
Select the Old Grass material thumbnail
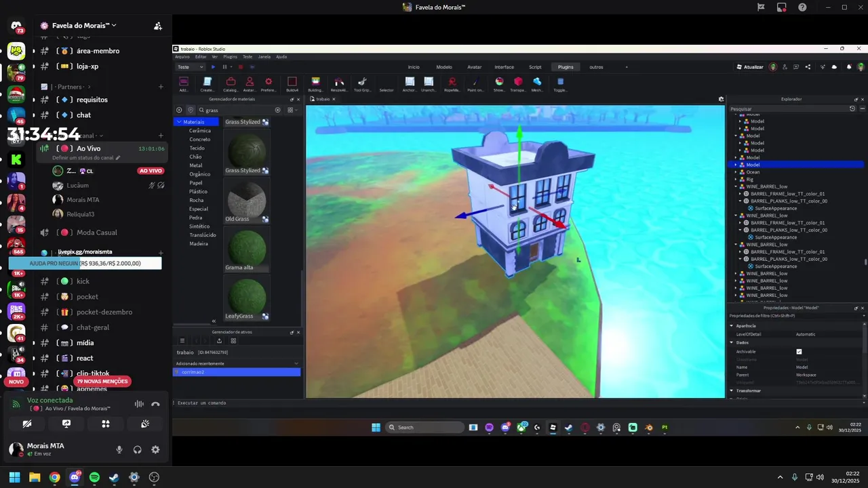click(247, 199)
